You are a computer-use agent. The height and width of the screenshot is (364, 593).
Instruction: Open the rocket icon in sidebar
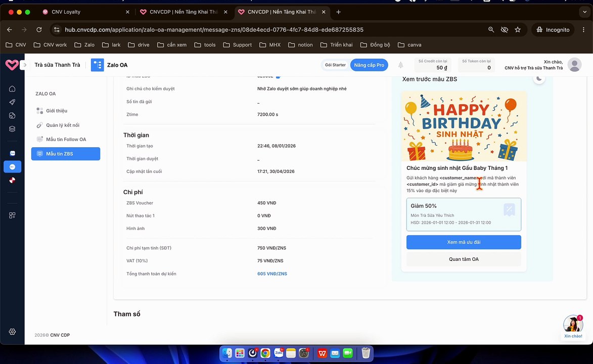12,102
